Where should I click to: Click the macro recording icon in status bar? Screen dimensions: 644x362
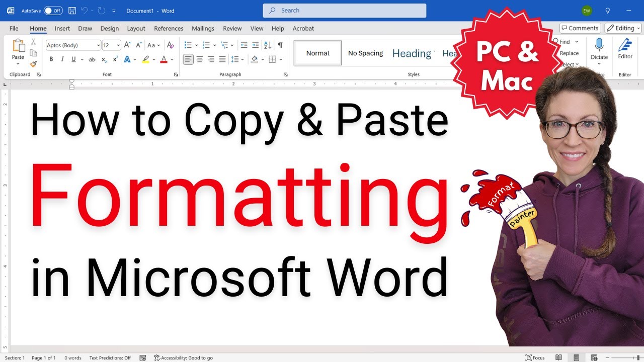click(x=143, y=358)
